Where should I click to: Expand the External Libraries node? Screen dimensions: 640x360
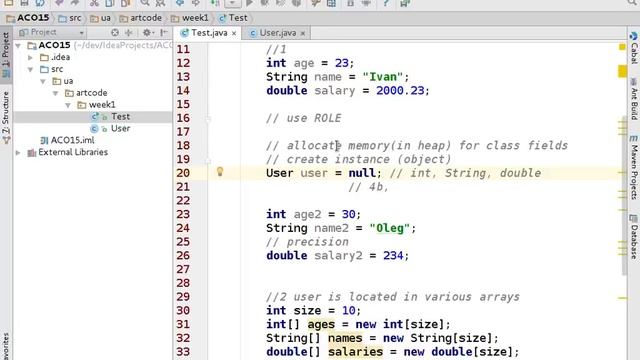pos(18,153)
